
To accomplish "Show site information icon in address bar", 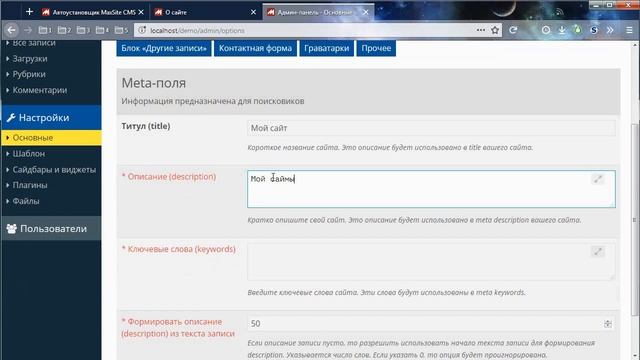I will [142, 30].
